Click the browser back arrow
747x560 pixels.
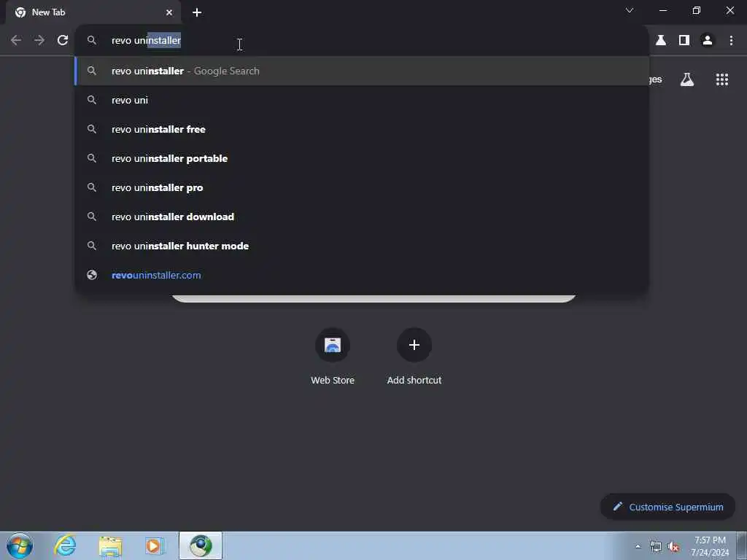point(16,41)
